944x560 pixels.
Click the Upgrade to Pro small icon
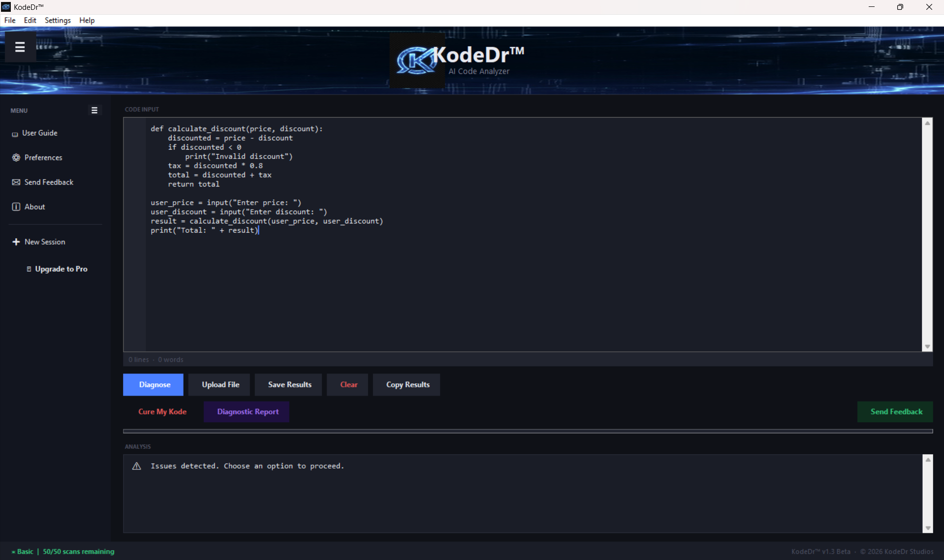[29, 269]
